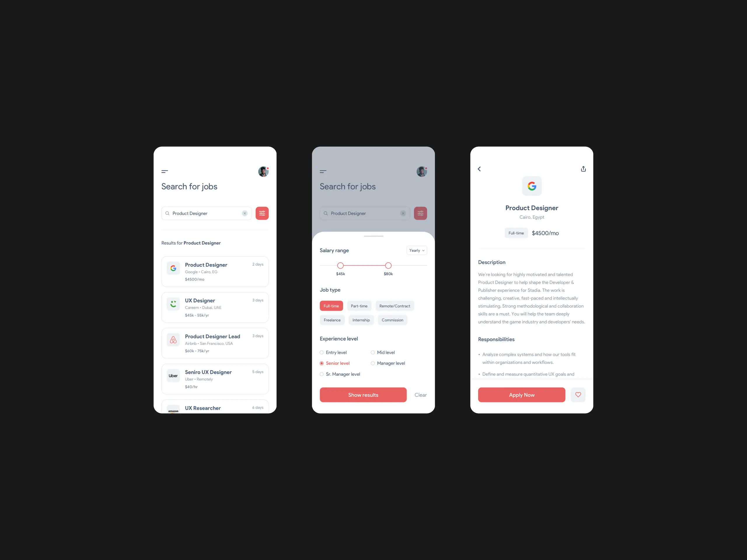This screenshot has height=560, width=747.
Task: Drag the salary range slider to adjust
Action: click(339, 266)
